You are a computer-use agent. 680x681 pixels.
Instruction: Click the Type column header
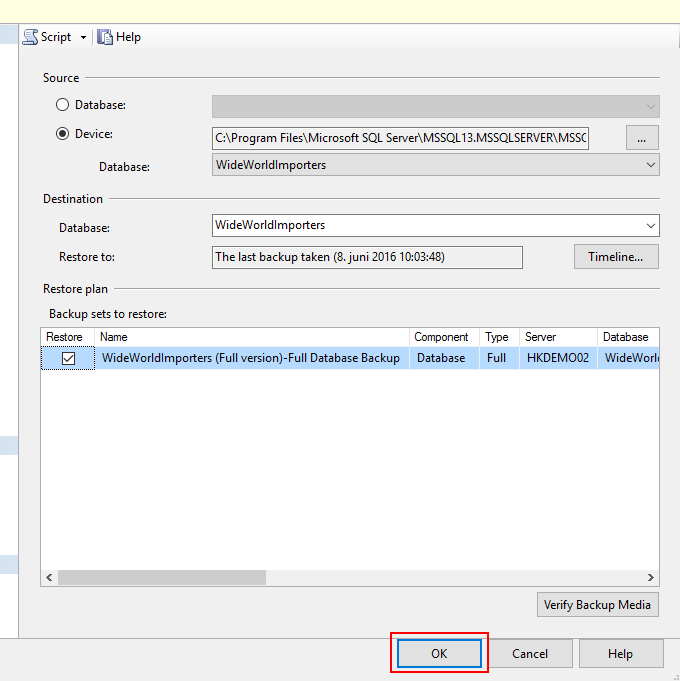click(499, 337)
